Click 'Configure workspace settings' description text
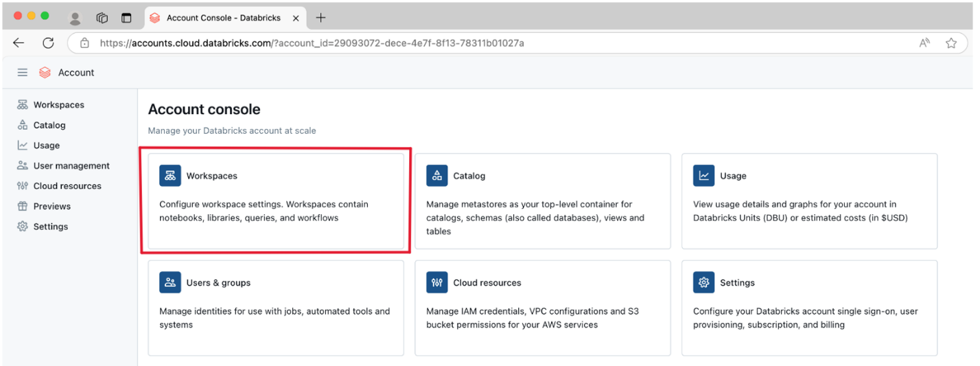The image size is (980, 366). [x=264, y=211]
